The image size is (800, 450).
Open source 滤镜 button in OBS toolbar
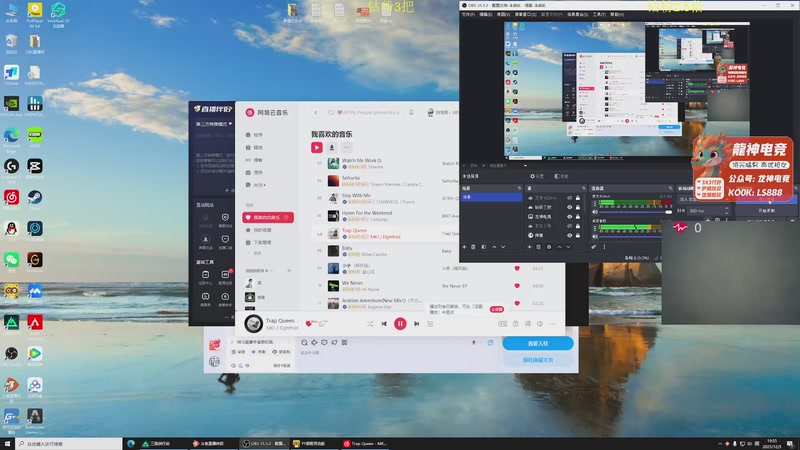(x=561, y=176)
